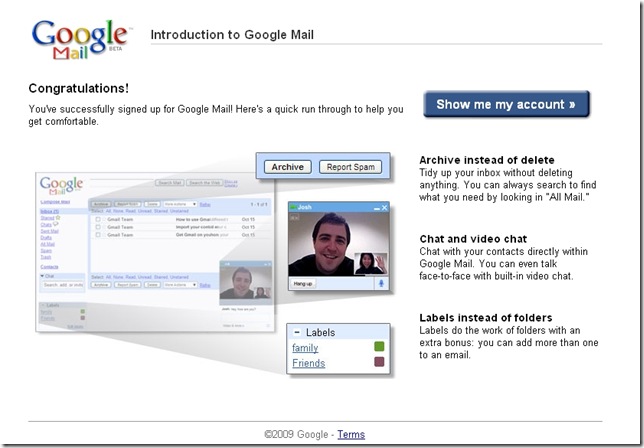Open the bottom More Actions dropdown in the preview

click(x=180, y=285)
